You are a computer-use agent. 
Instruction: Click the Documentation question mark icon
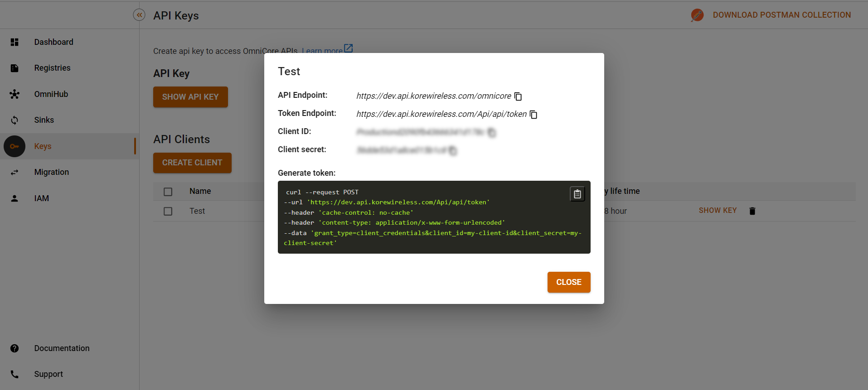tap(15, 348)
